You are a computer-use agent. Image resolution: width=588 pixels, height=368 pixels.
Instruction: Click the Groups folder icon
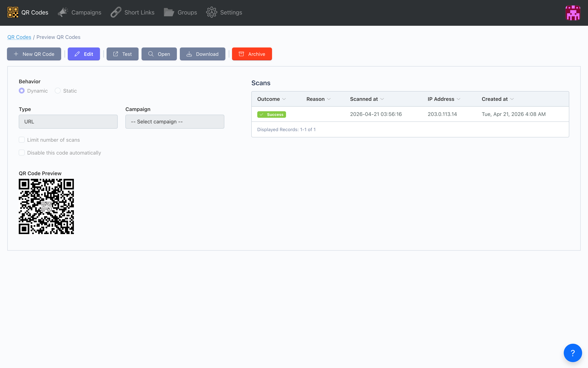(169, 12)
